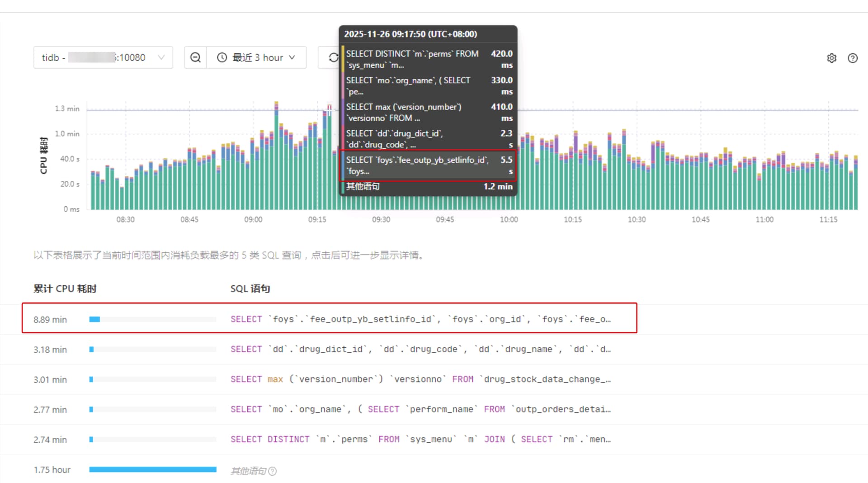Open the tidb instance dropdown
This screenshot has height=483, width=868.
[x=103, y=57]
